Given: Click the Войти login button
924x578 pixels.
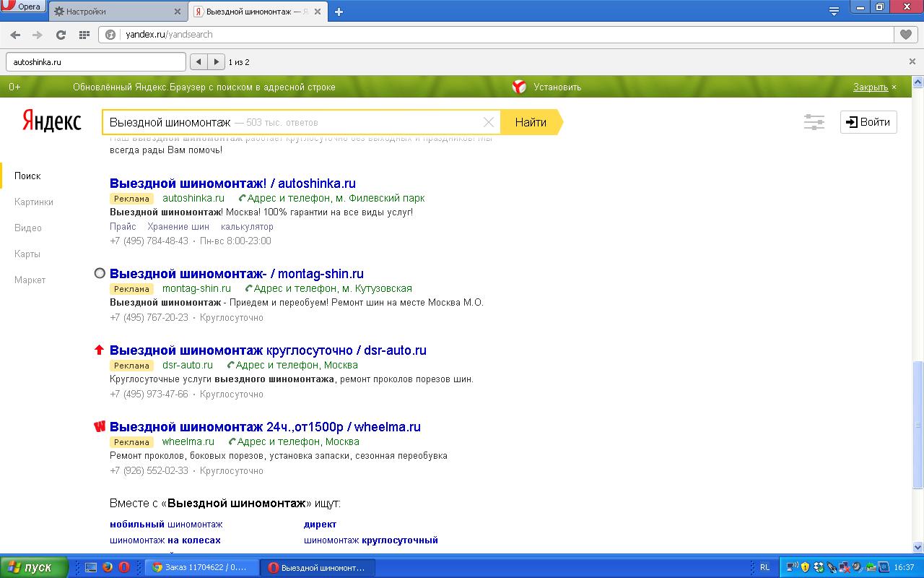Looking at the screenshot, I should tap(868, 122).
